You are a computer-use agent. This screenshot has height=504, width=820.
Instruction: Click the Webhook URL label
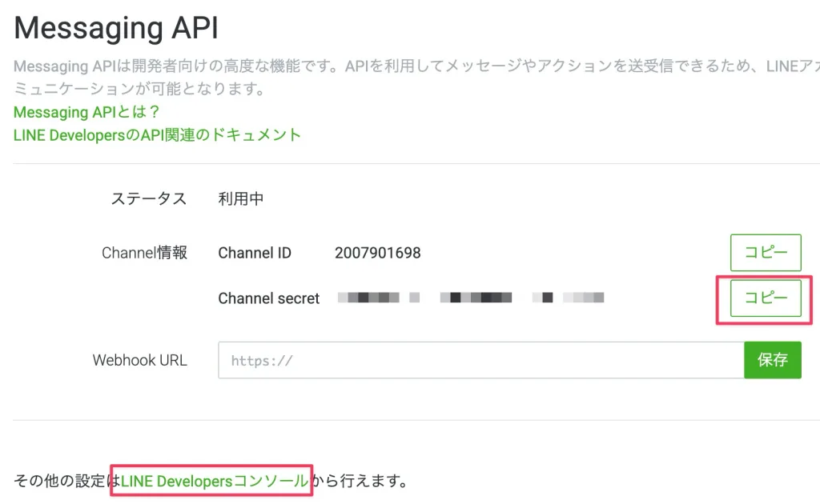pos(139,360)
